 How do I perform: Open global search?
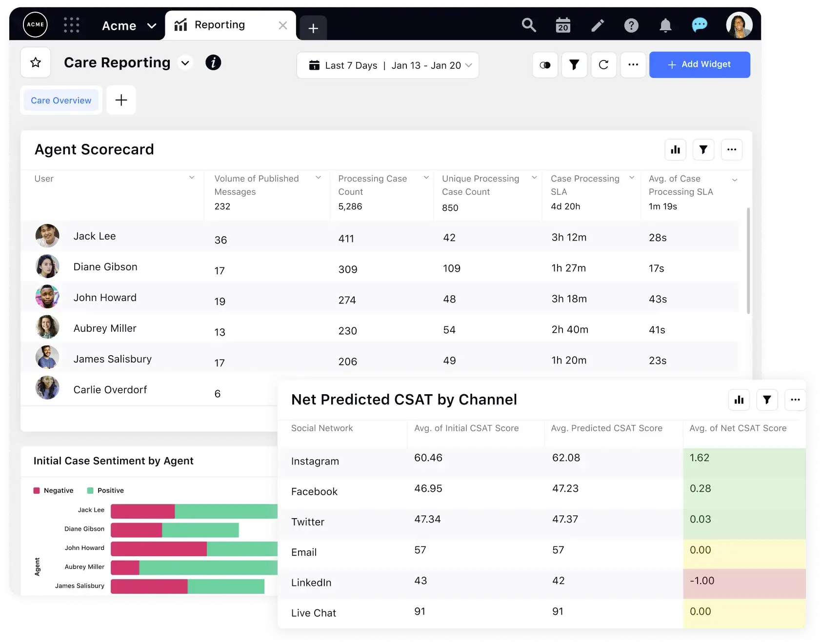click(x=529, y=25)
